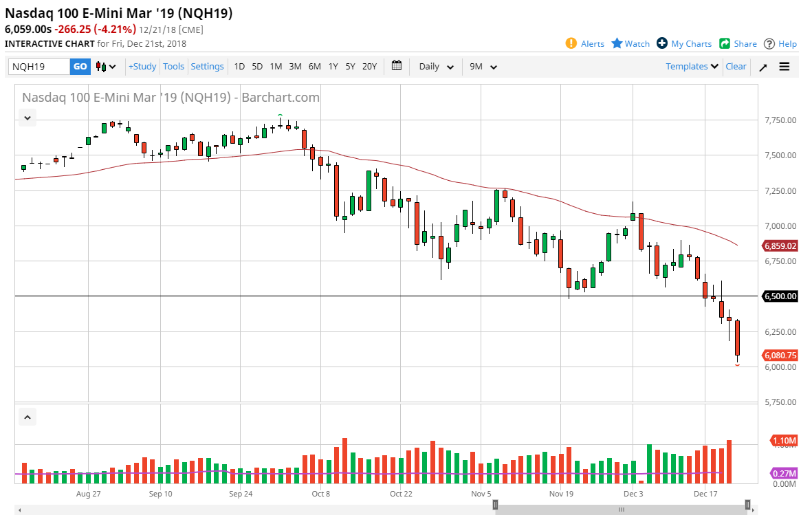Viewport: 812px width, 524px height.
Task: Open the Settings menu
Action: 207,66
